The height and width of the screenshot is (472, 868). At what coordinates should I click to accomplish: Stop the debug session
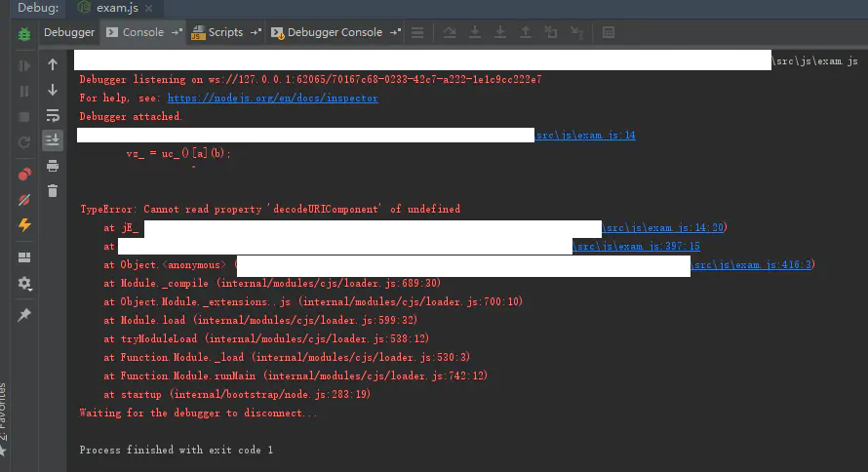(24, 117)
